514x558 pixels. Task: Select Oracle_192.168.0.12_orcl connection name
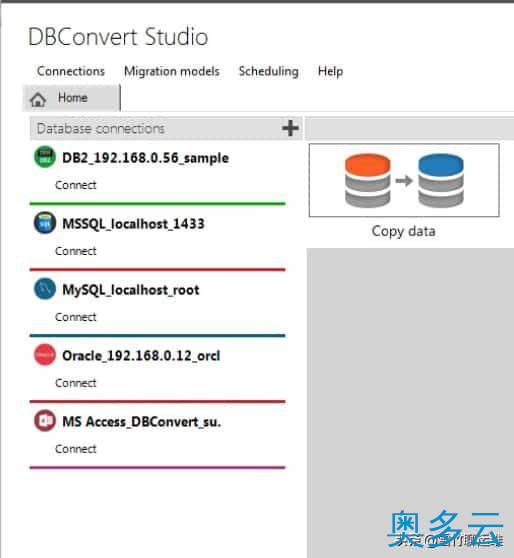(141, 356)
